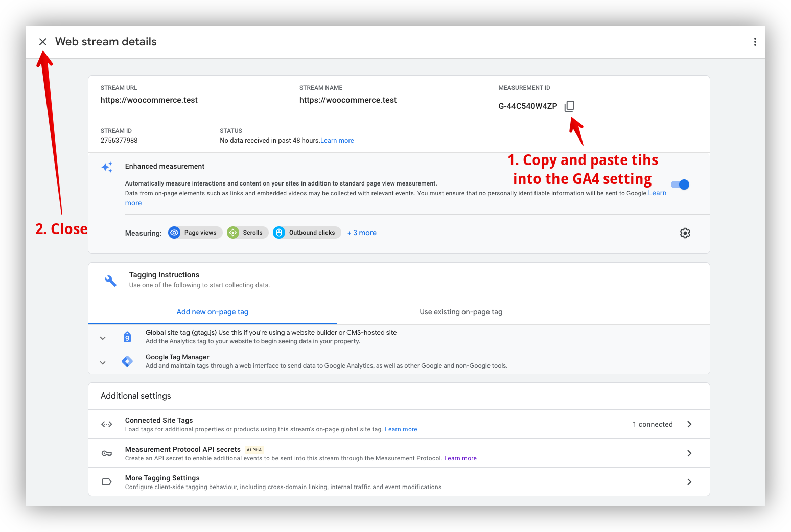Screen dimensions: 791x532
Task: Select "Use existing on-page tag" tab
Action: (x=461, y=312)
